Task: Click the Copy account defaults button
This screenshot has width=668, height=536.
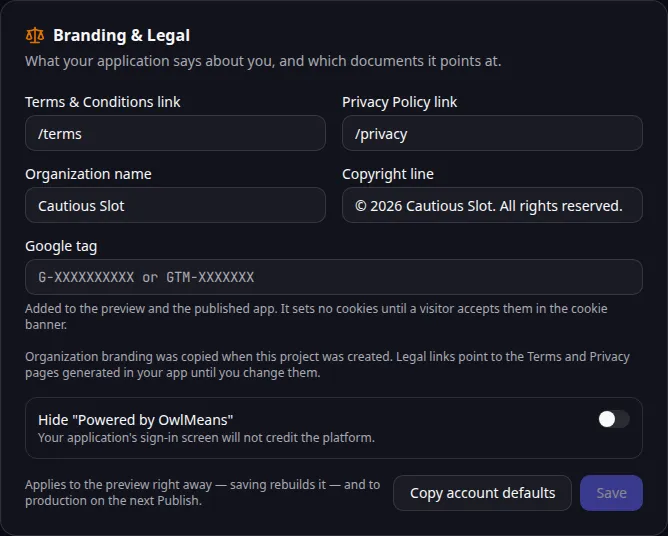Action: (482, 493)
